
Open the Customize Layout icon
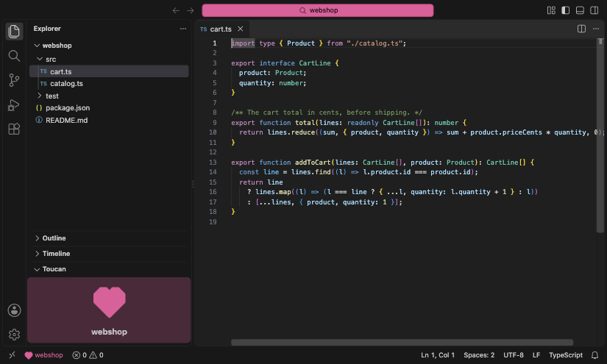click(551, 10)
